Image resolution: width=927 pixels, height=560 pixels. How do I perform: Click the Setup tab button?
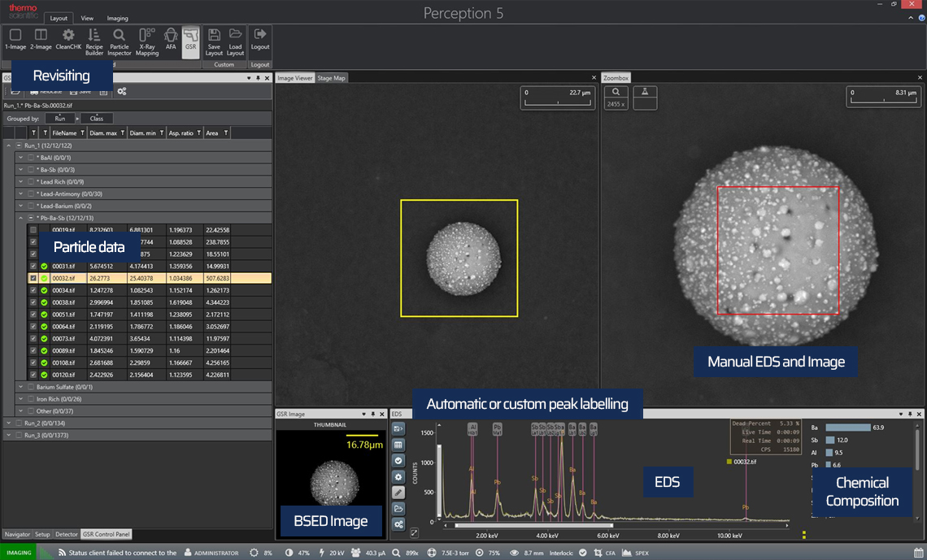tap(42, 534)
